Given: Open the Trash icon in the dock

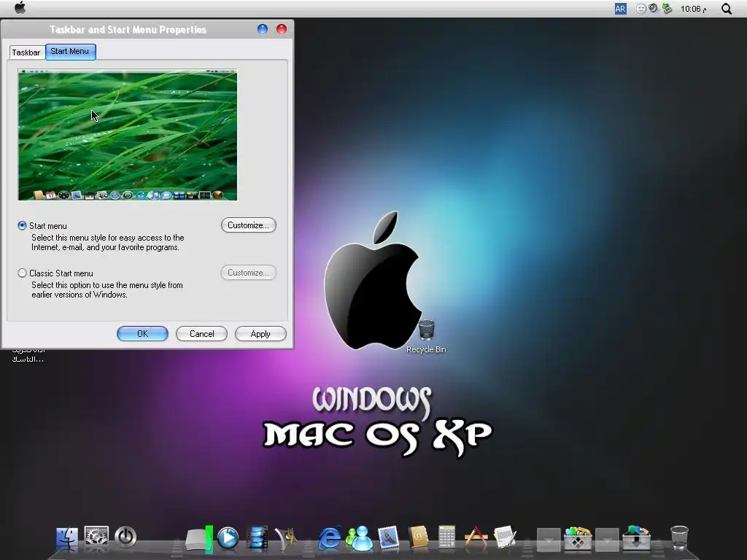Looking at the screenshot, I should pyautogui.click(x=679, y=538).
